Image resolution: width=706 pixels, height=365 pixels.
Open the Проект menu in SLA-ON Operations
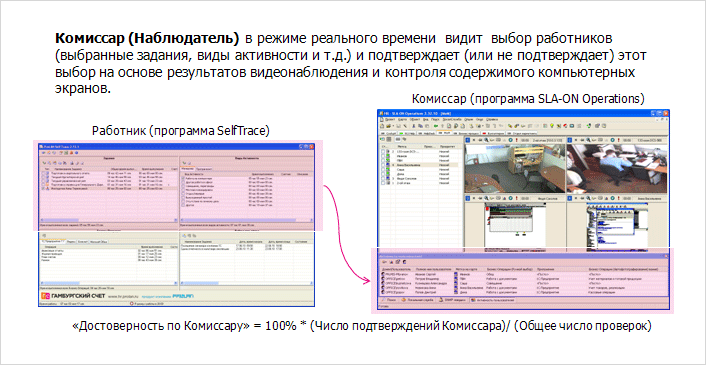coord(390,120)
